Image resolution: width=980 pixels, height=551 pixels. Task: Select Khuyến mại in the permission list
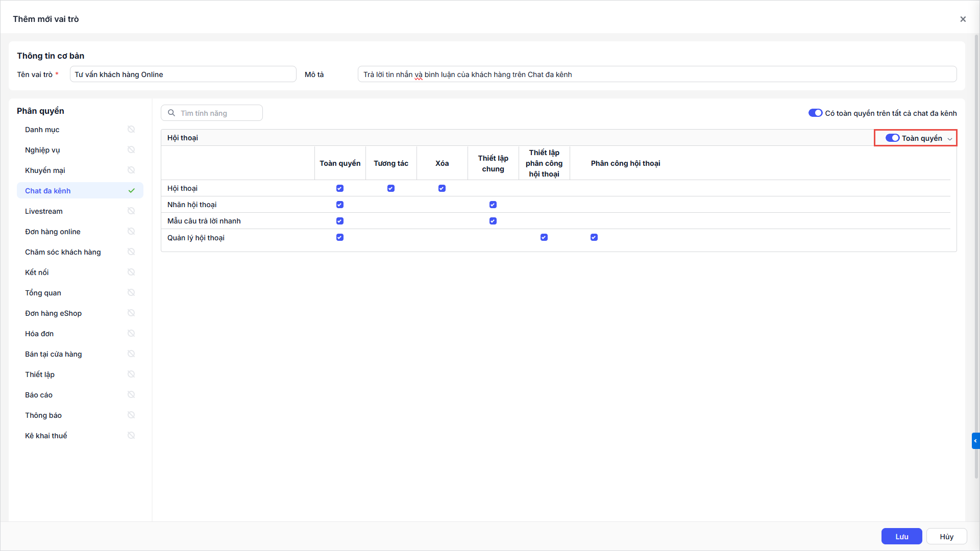(x=80, y=170)
